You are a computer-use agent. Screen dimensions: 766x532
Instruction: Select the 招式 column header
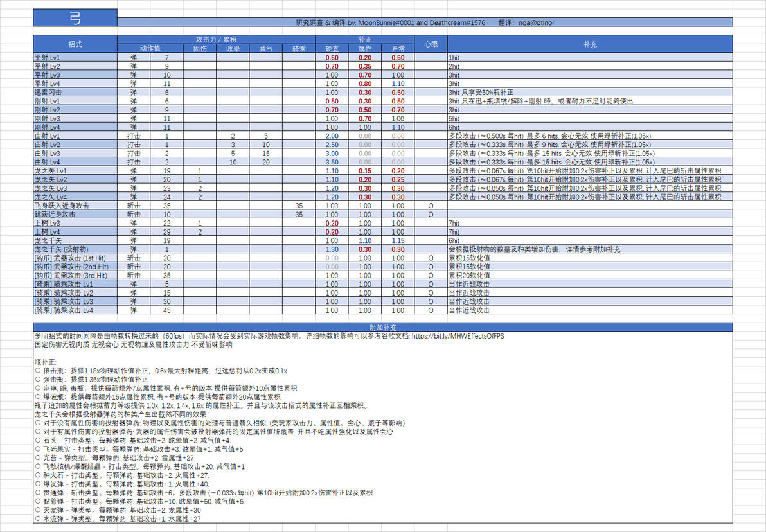75,44
